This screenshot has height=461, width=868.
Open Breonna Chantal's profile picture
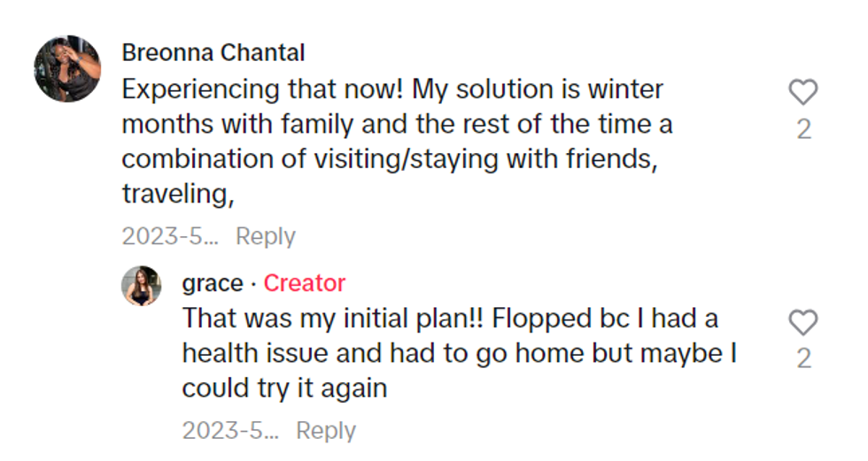67,69
